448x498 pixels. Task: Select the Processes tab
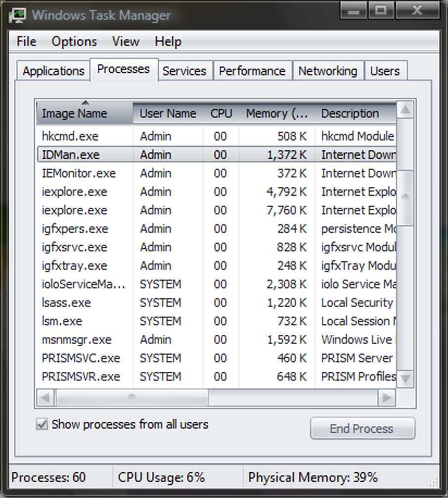point(124,69)
